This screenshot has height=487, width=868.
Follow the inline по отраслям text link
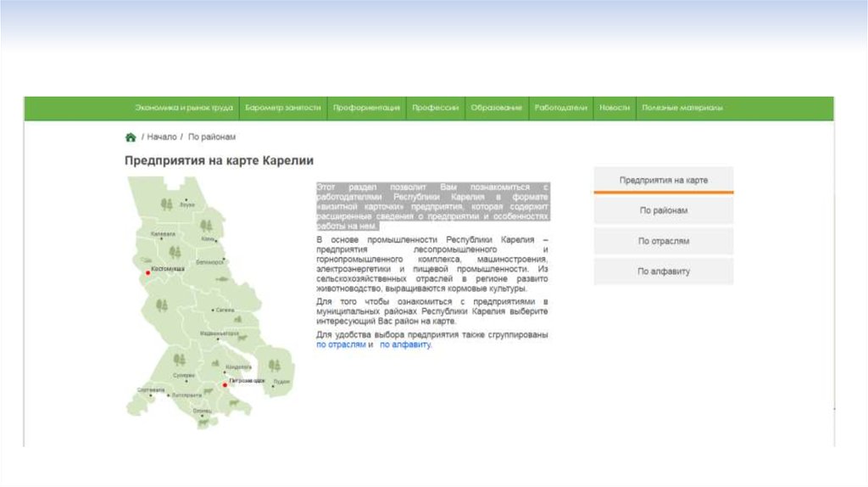point(341,345)
